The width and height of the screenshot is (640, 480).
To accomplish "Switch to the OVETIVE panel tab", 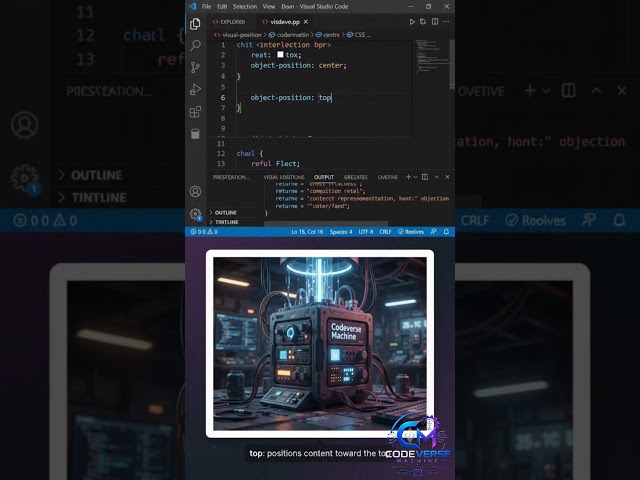I will point(388,177).
